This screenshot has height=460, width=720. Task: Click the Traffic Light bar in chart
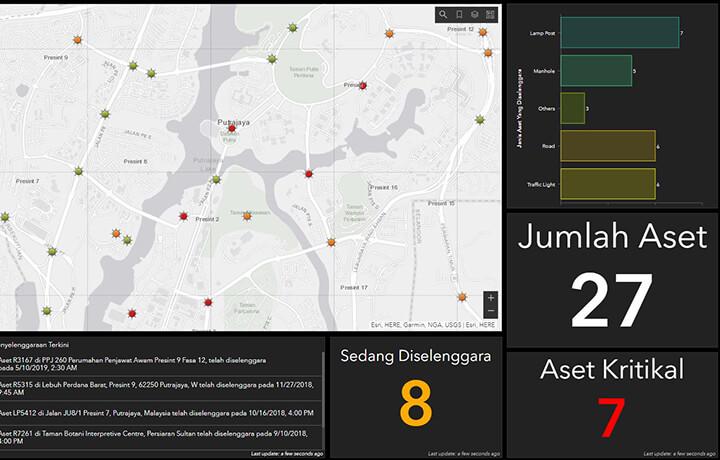(608, 184)
